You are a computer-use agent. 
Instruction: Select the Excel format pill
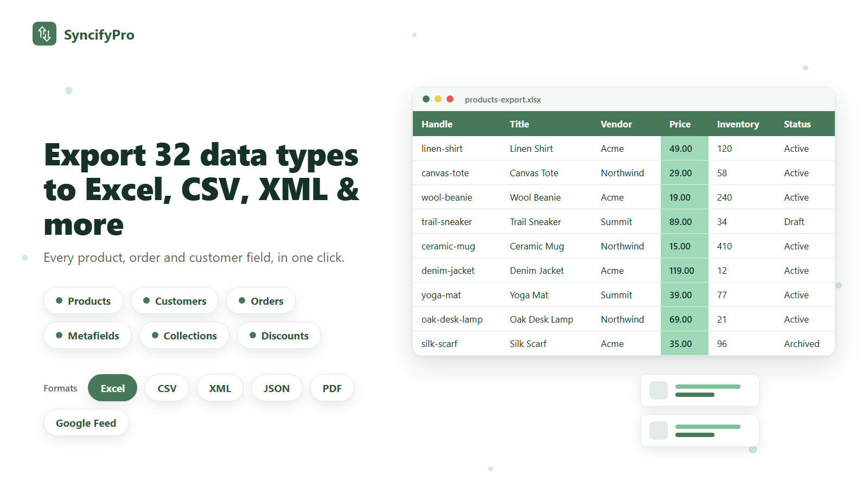pos(112,388)
